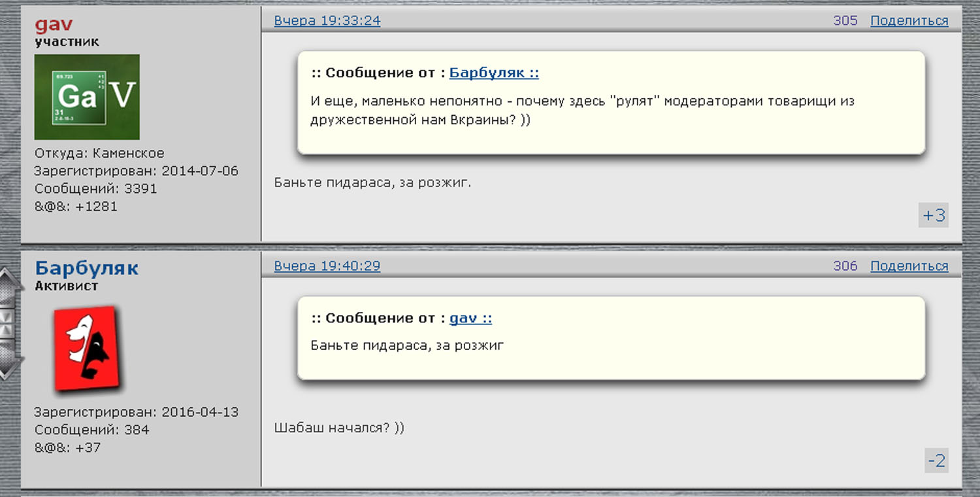Open Барбуляк's profile from the post header
This screenshot has height=497, width=980.
pos(86,268)
